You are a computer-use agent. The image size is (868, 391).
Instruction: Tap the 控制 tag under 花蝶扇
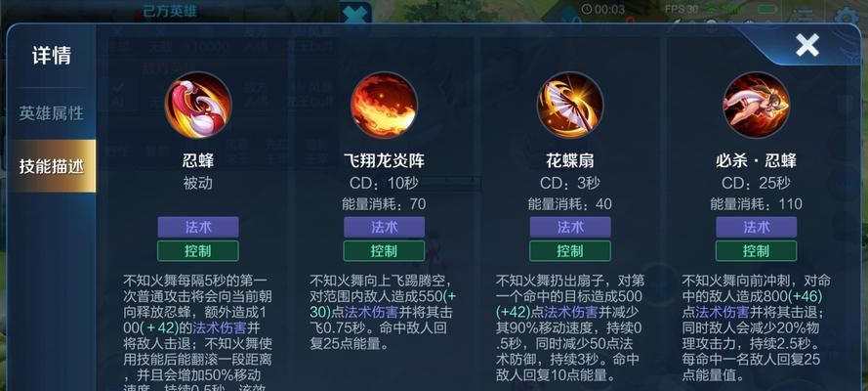pos(570,251)
